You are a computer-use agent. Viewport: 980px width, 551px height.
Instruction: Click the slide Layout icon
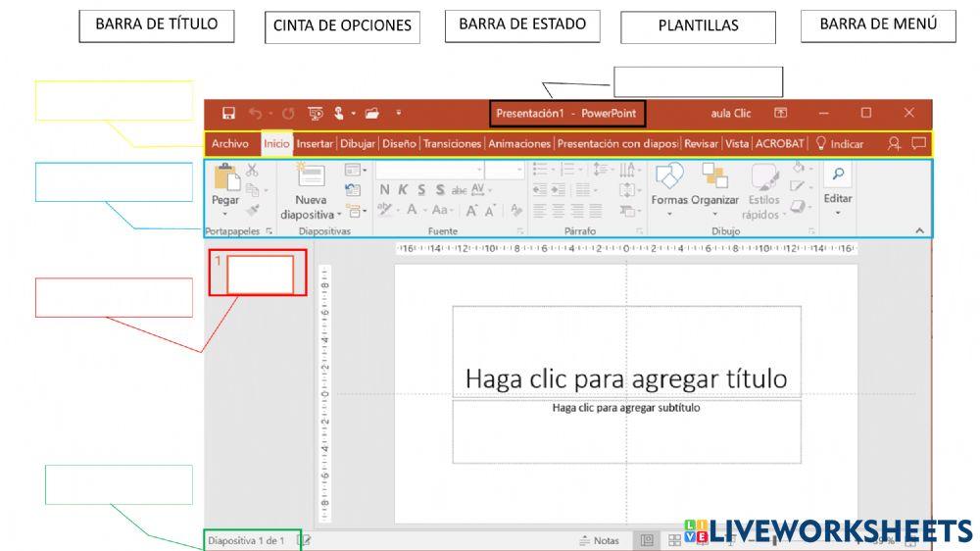[x=353, y=170]
